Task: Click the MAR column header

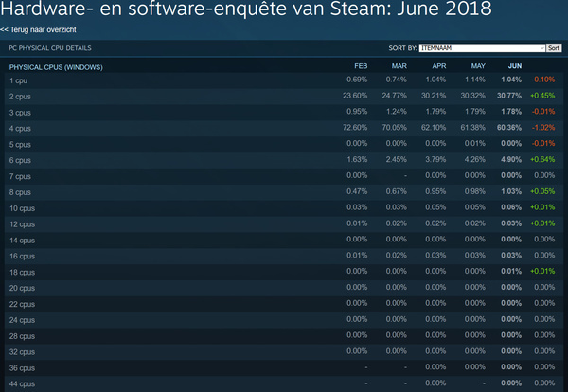Action: (x=399, y=66)
